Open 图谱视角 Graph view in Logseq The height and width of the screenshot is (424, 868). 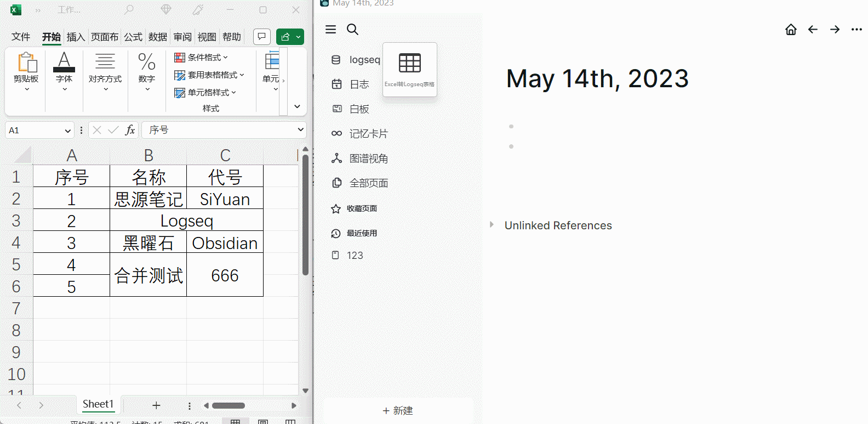click(360, 158)
